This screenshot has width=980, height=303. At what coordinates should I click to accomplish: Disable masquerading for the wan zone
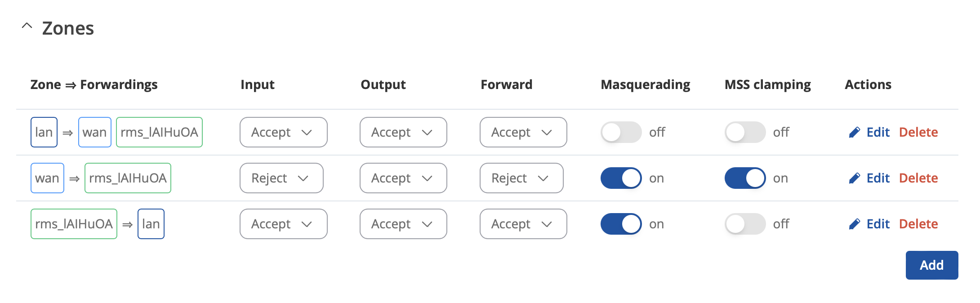(621, 178)
